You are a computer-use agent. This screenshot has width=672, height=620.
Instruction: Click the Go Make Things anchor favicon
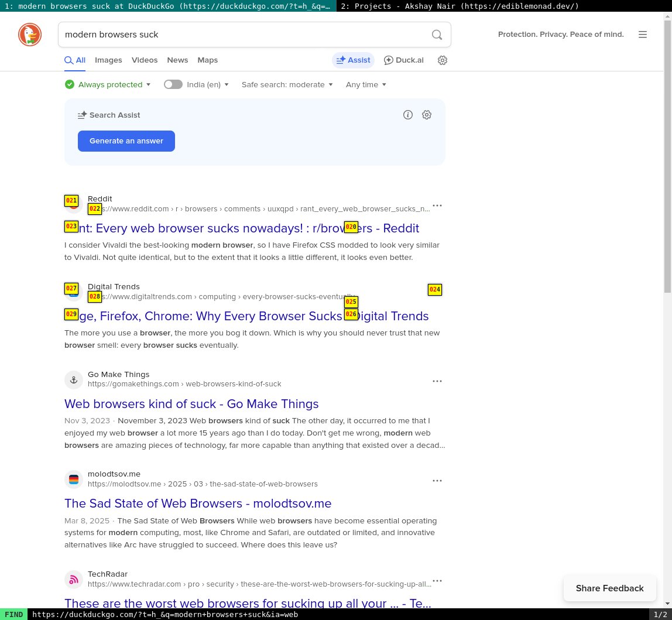click(x=74, y=380)
